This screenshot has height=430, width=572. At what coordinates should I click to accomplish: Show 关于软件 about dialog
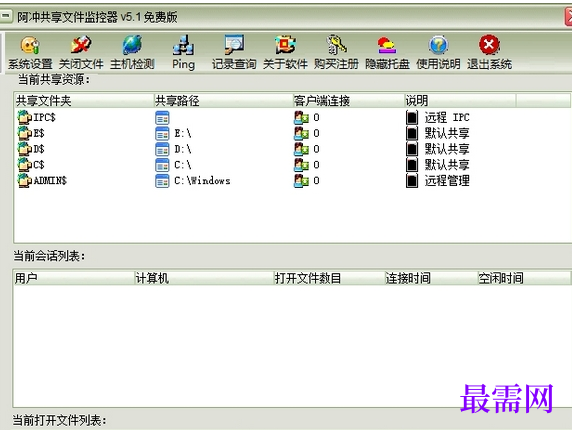pyautogui.click(x=285, y=53)
